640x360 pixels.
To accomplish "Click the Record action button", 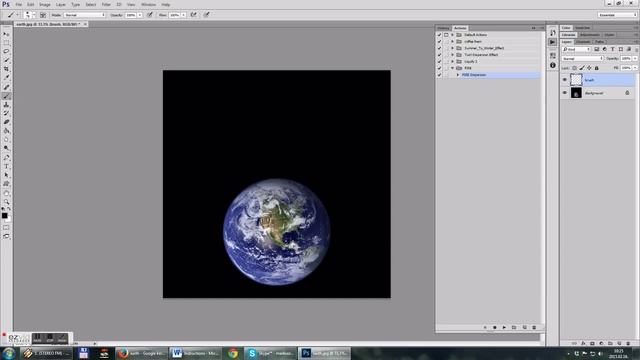I will click(x=495, y=327).
